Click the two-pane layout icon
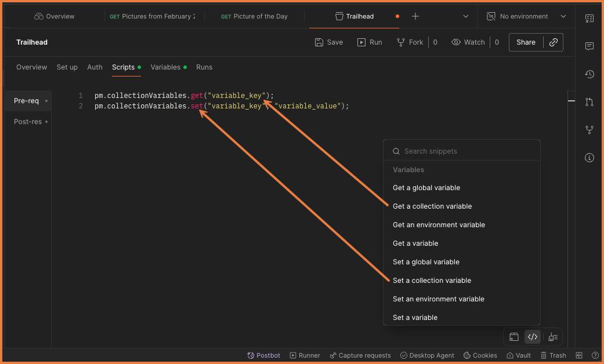This screenshot has width=604, height=364. point(579,355)
